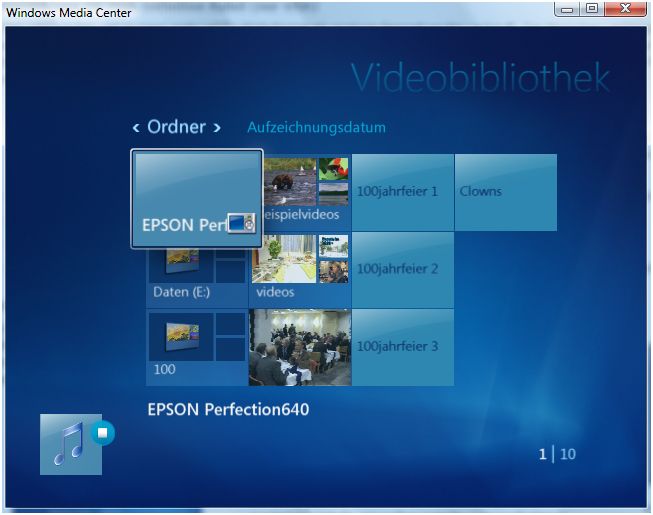
Task: Minimize the Windows Media Center window
Action: click(567, 9)
